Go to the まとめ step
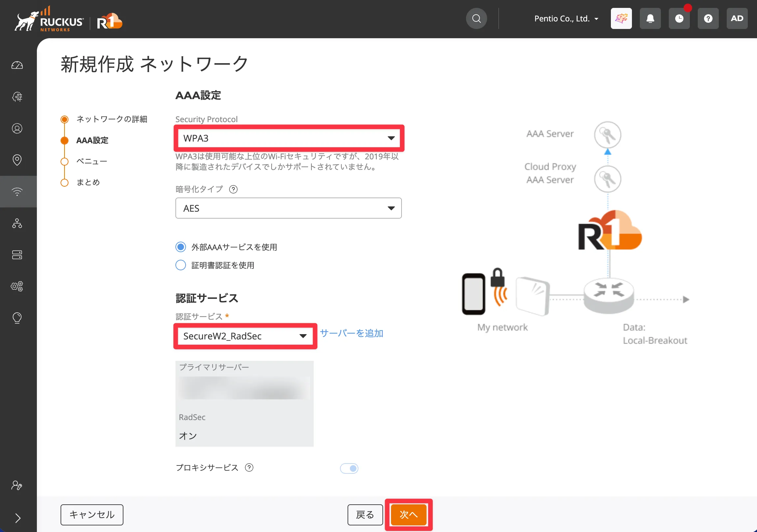 coord(88,182)
